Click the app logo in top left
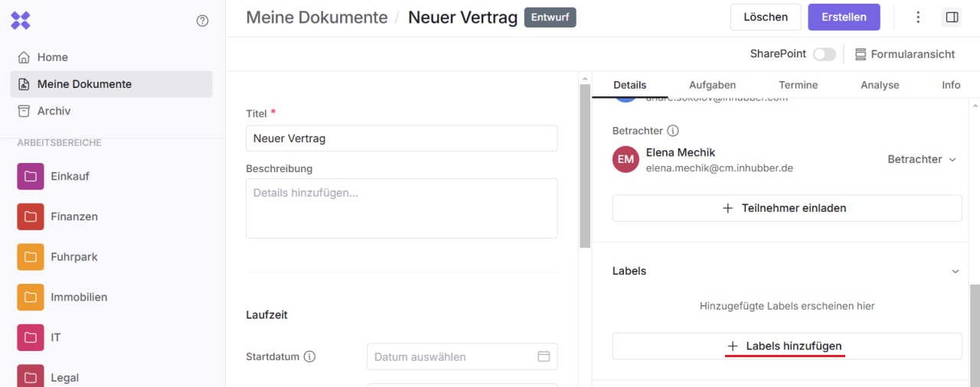 pos(21,21)
